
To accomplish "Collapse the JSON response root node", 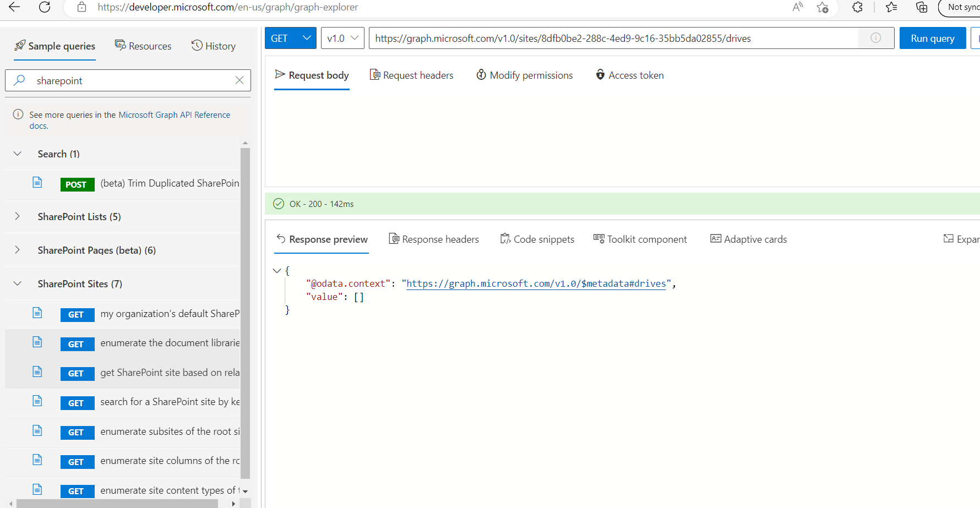I will click(x=277, y=270).
